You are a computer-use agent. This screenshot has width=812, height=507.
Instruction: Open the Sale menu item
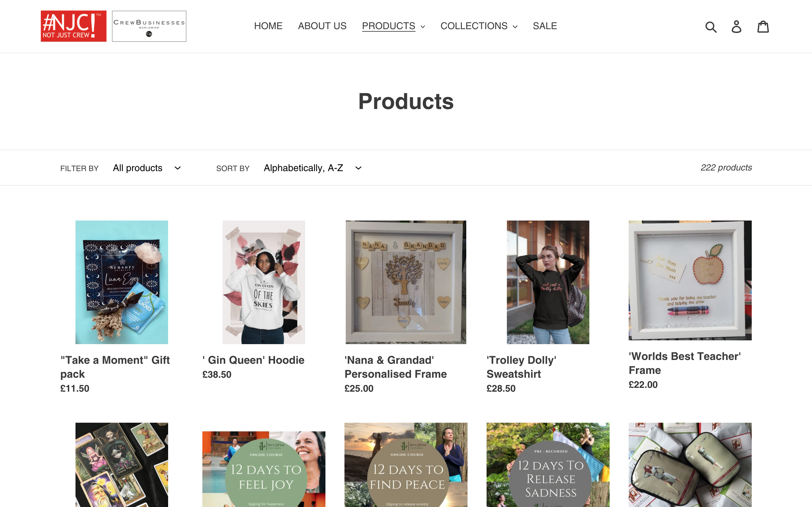point(545,26)
